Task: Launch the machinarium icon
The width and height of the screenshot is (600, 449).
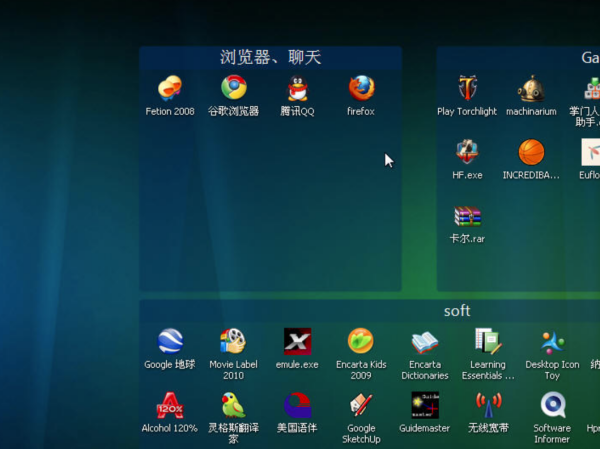Action: (531, 88)
